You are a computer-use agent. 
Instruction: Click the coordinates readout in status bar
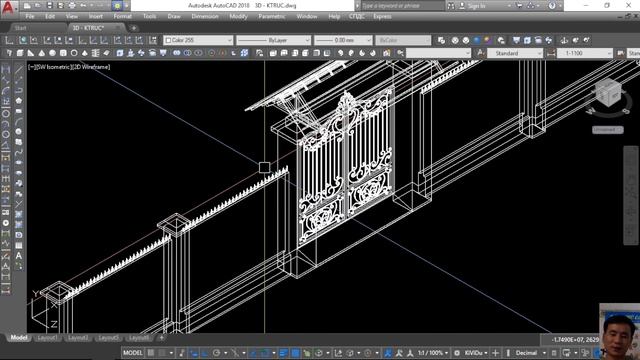click(574, 339)
